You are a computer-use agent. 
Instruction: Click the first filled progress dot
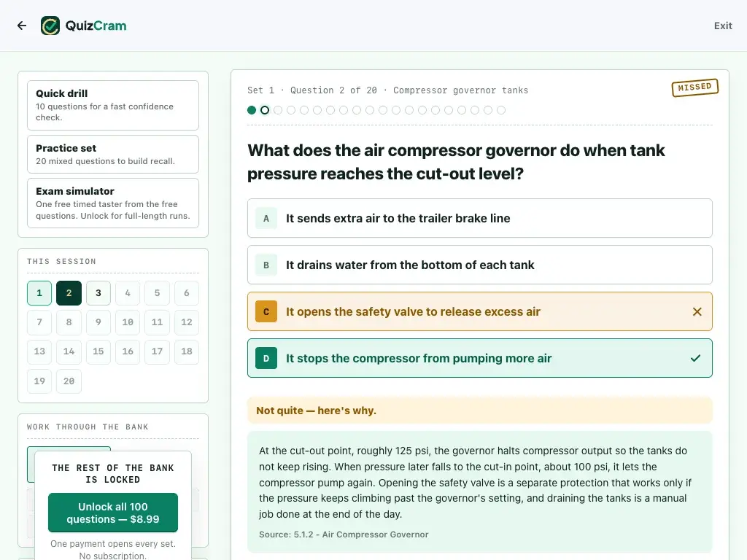252,111
